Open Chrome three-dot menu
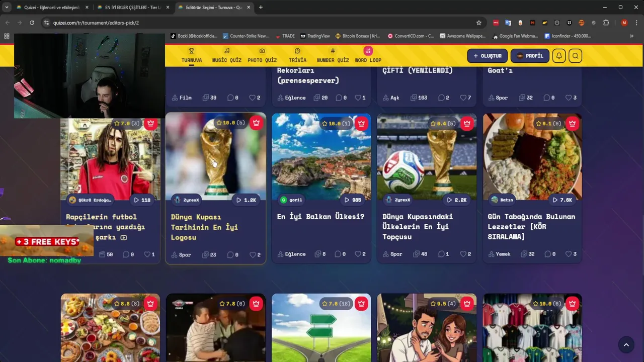Image resolution: width=644 pixels, height=362 pixels. (x=635, y=23)
